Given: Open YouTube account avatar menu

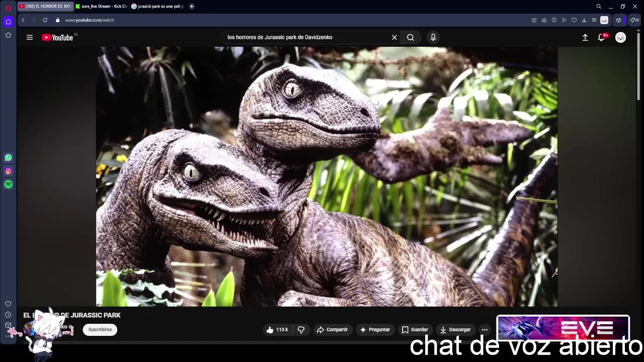Looking at the screenshot, I should tap(621, 37).
